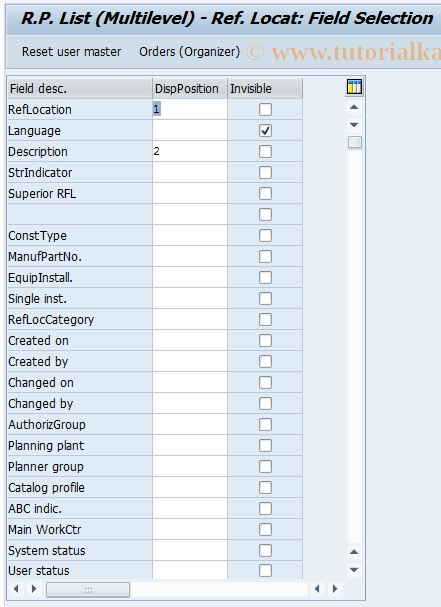Check Invisible box for ConstType
Screen dimensions: 441x607
point(265,235)
